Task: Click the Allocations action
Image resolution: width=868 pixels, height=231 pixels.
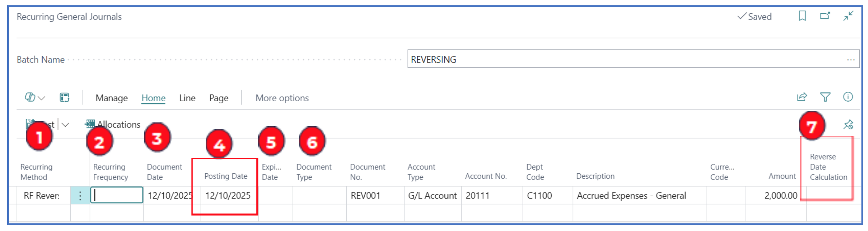Action: tap(113, 124)
